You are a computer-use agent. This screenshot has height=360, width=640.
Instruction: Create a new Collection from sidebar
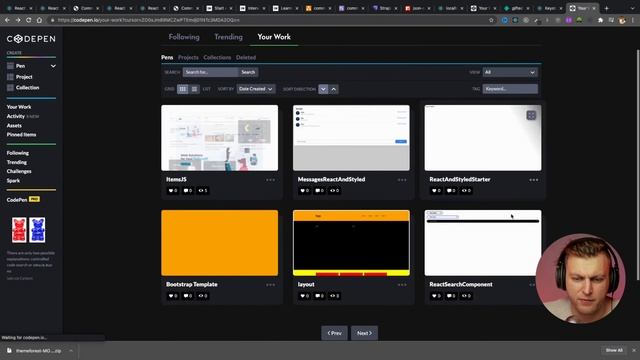point(27,87)
